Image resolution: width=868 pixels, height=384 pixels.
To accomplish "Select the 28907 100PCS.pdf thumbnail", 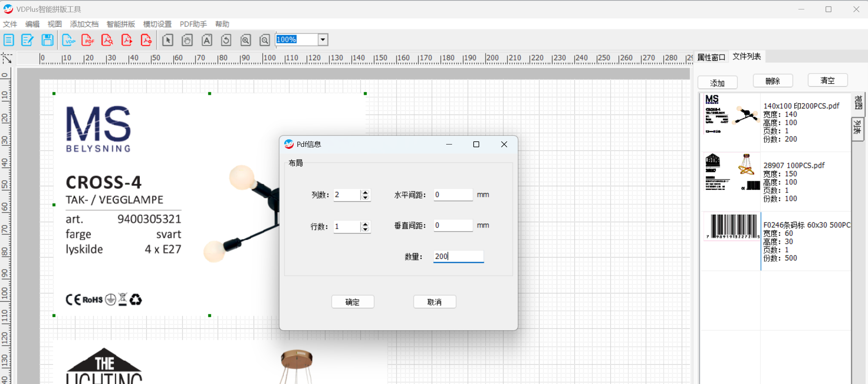I will (x=732, y=173).
